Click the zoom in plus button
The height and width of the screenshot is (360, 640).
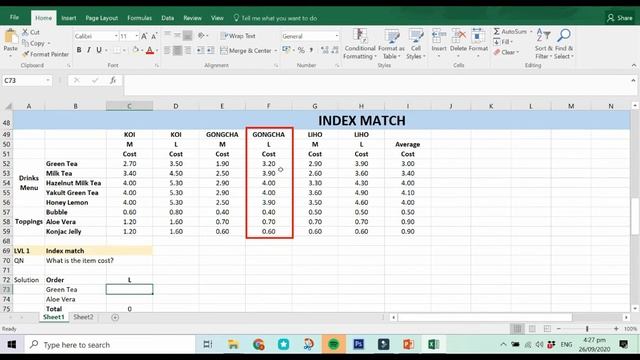click(616, 329)
